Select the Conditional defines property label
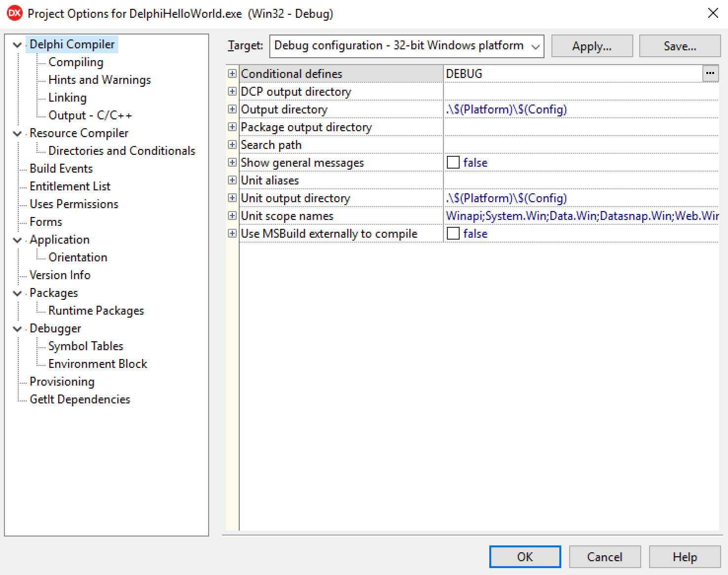Screen dimensions: 728x575 [291, 74]
